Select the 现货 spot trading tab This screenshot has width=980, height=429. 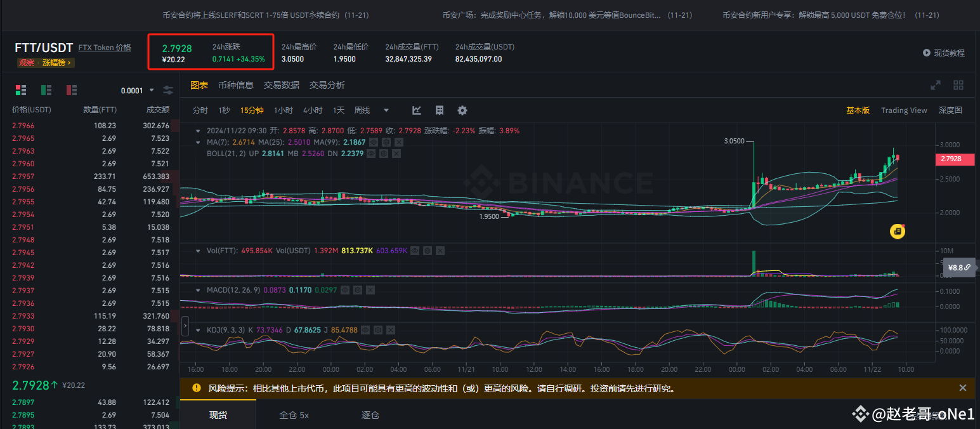pos(218,415)
